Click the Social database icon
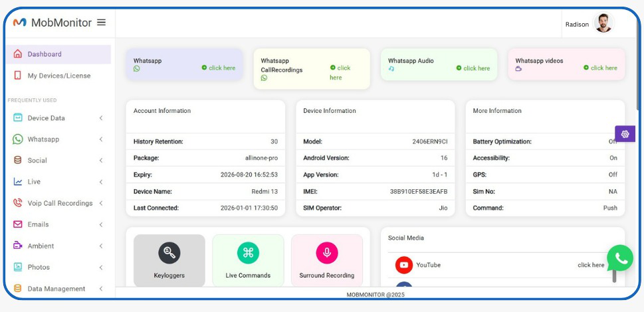 tap(18, 160)
